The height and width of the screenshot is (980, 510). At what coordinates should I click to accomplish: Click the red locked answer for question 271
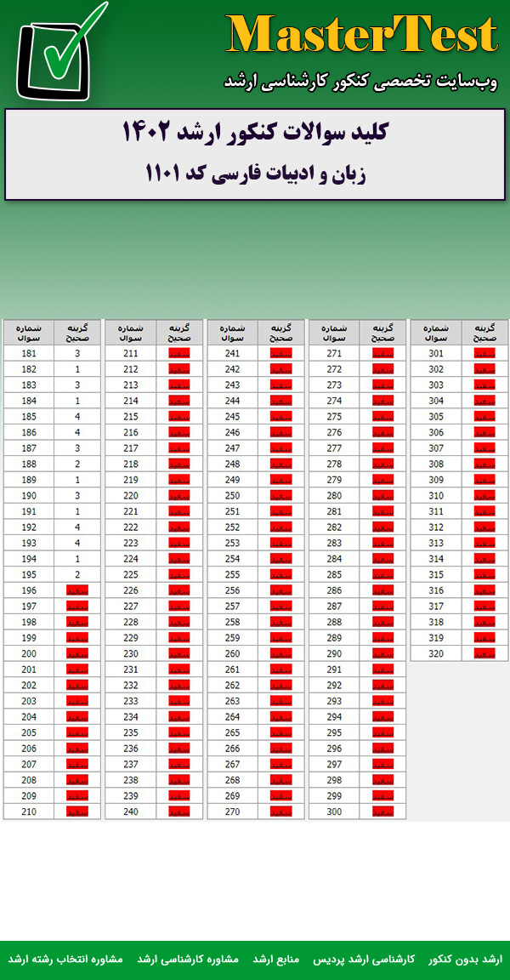click(x=383, y=353)
